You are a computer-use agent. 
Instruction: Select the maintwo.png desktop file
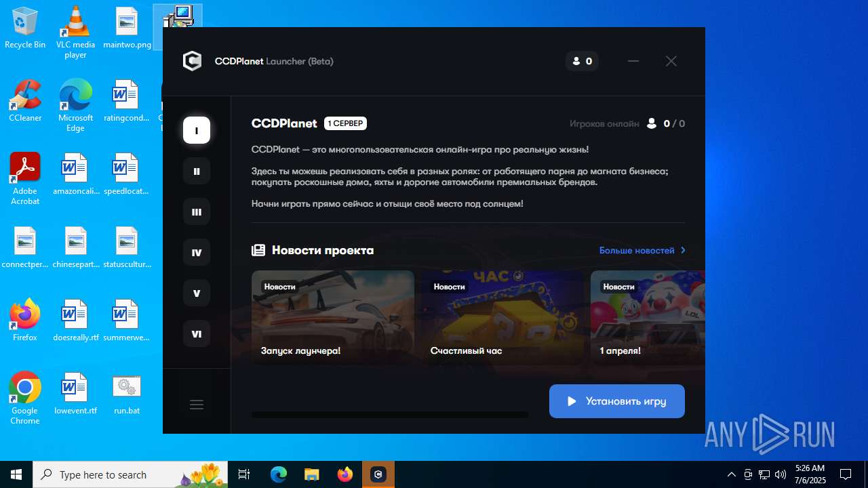coord(127,28)
